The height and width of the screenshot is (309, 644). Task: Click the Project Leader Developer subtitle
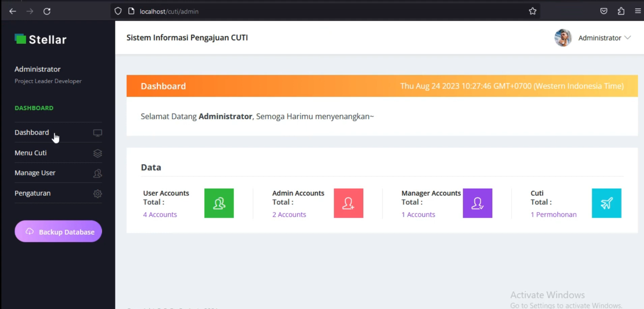pos(48,81)
